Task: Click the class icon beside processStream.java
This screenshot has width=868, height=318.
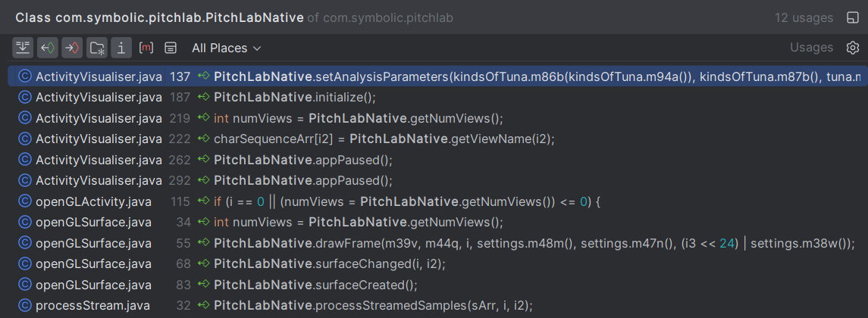Action: 24,305
